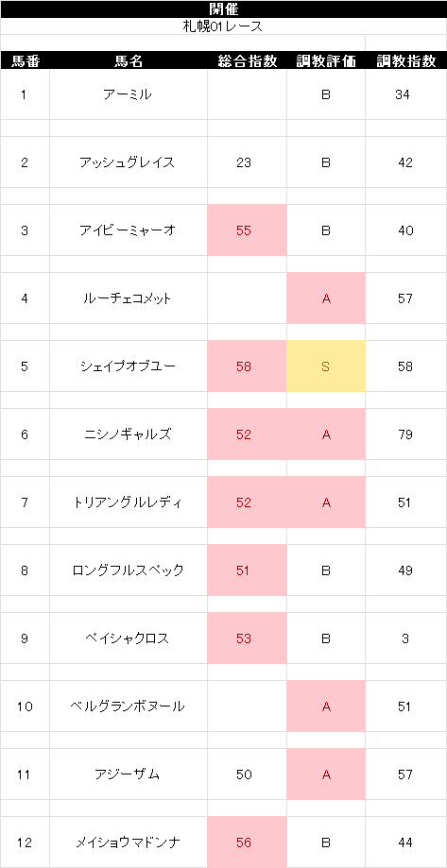Click the yellow S rating cell
The width and height of the screenshot is (447, 868).
coord(326,366)
